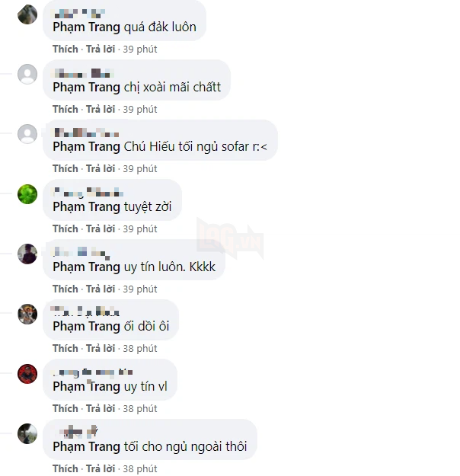Click the 38 phút timestamp under "uy tín vl"
The image size is (460, 476).
coord(140,409)
